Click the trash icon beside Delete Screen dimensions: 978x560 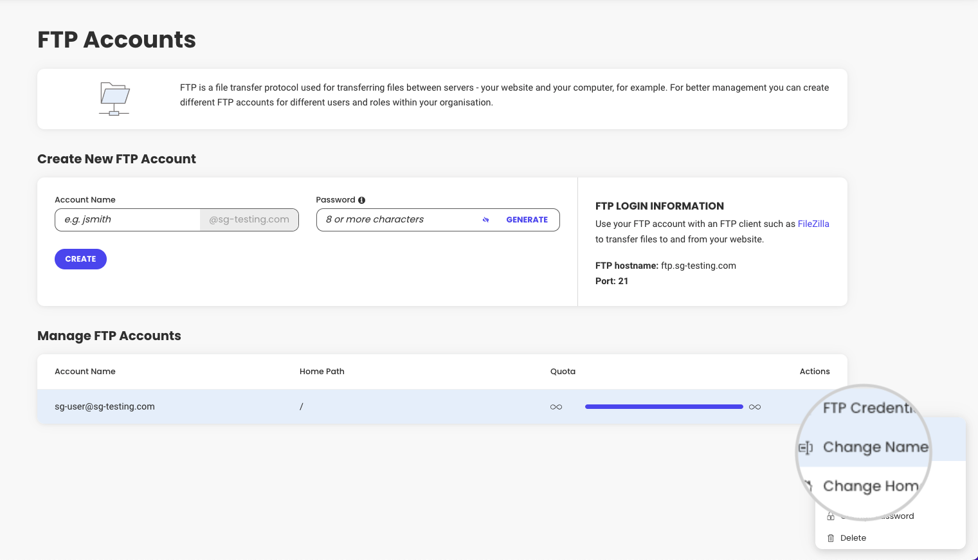tap(831, 538)
